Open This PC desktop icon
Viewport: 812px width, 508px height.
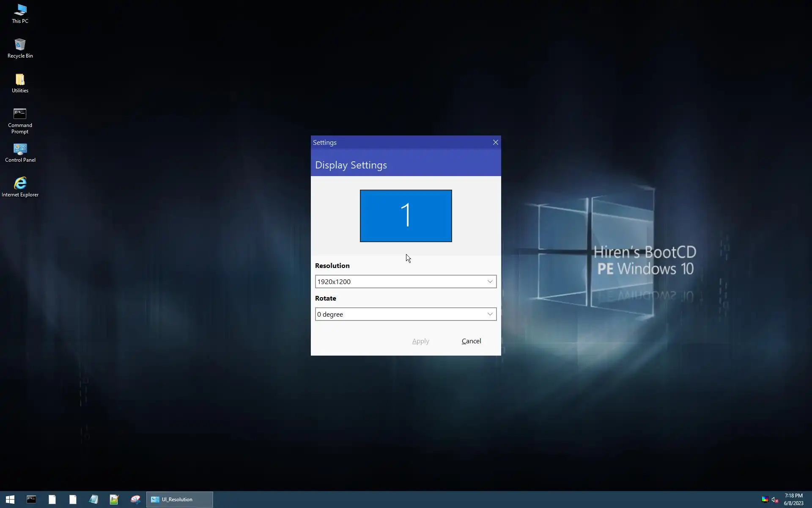20,13
